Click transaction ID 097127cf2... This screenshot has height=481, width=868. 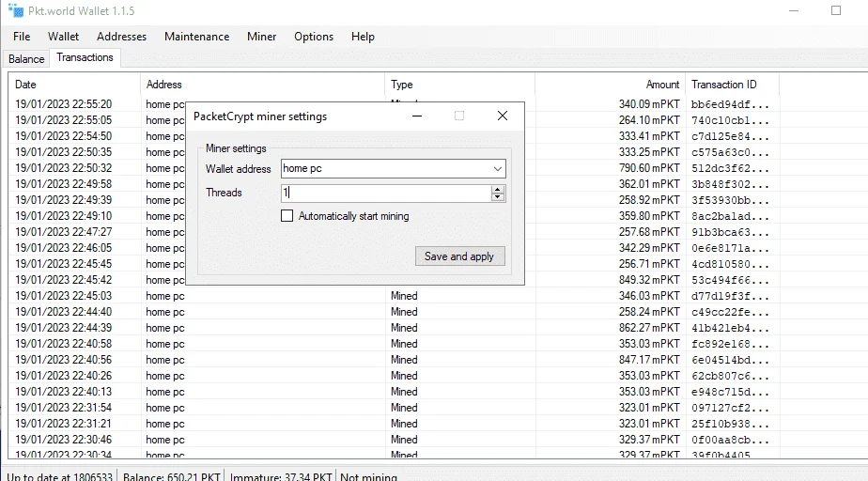tap(730, 408)
